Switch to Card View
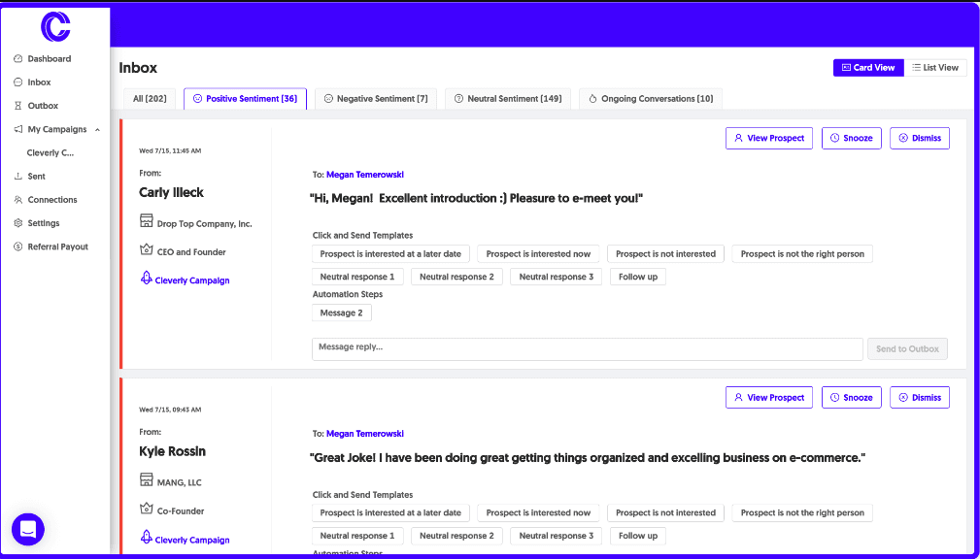Image resolution: width=980 pixels, height=559 pixels. pyautogui.click(x=868, y=68)
